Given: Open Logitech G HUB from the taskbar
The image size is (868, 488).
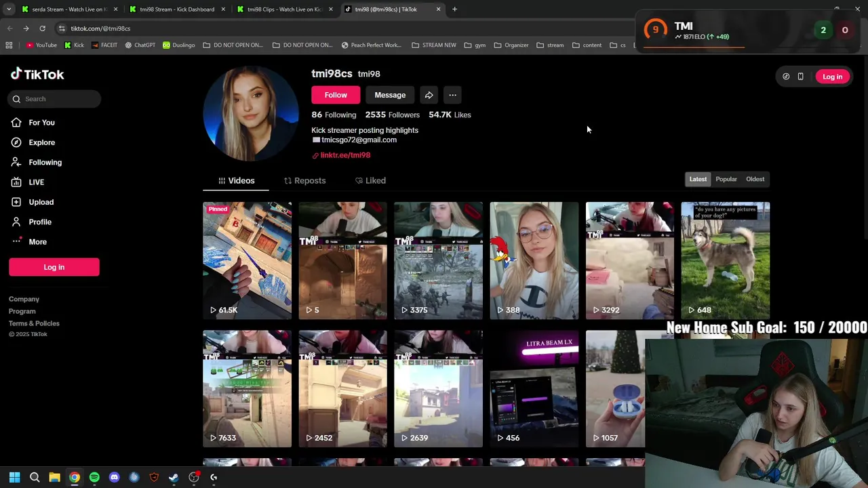Looking at the screenshot, I should (x=214, y=477).
